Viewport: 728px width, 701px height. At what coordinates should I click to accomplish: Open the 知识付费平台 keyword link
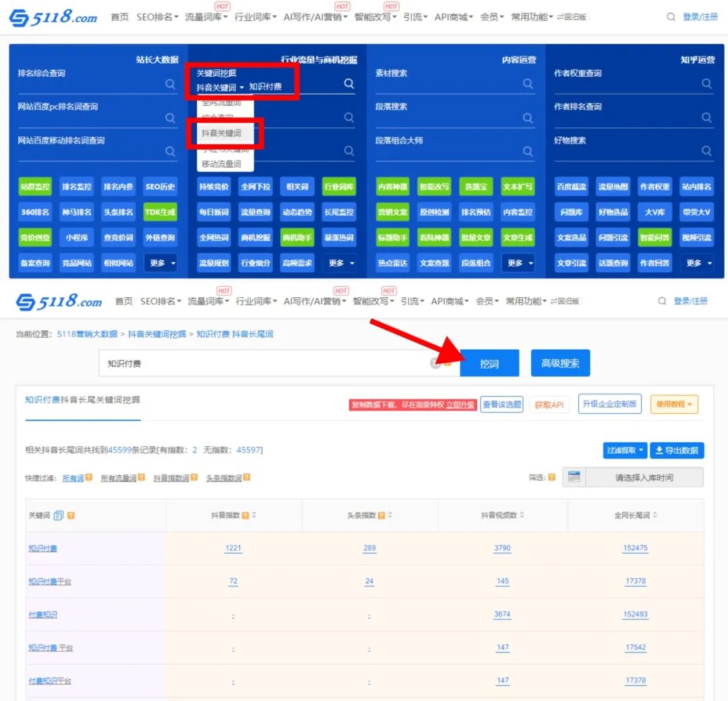pyautogui.click(x=49, y=582)
